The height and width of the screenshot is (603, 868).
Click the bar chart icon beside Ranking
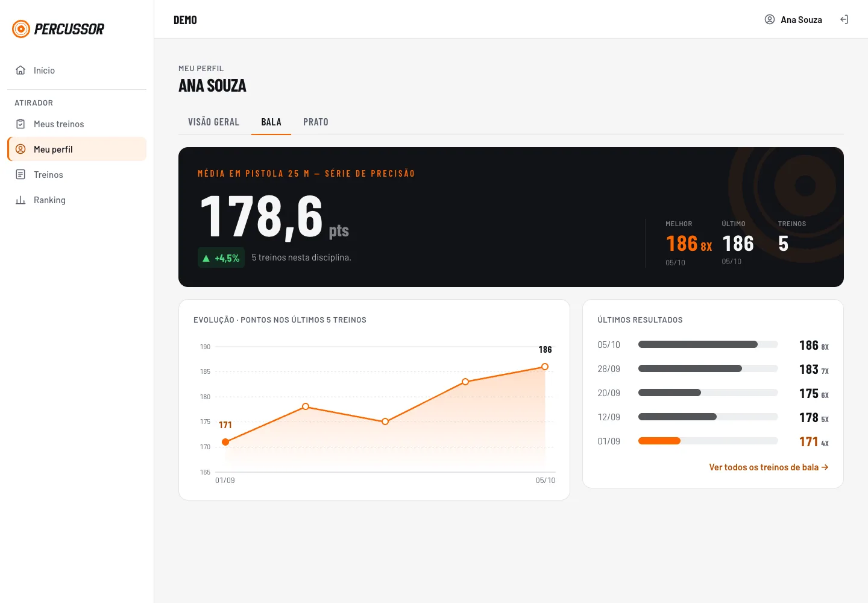click(20, 200)
